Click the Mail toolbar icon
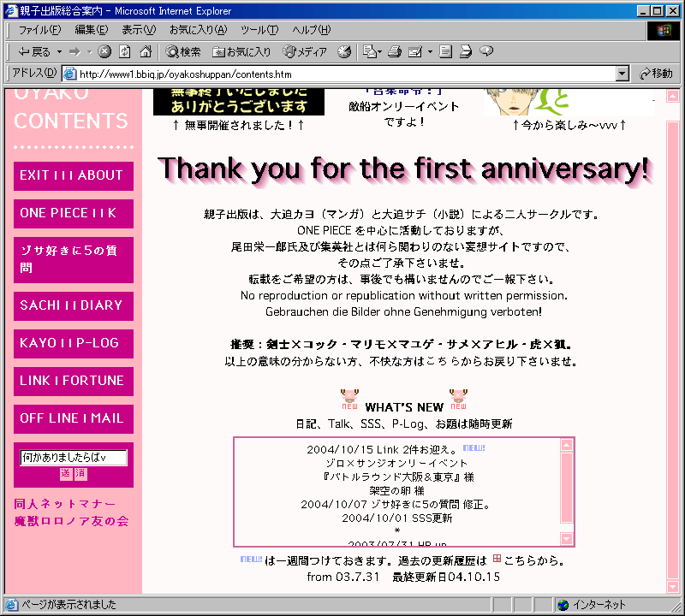Image resolution: width=685 pixels, height=616 pixels. pos(370,51)
